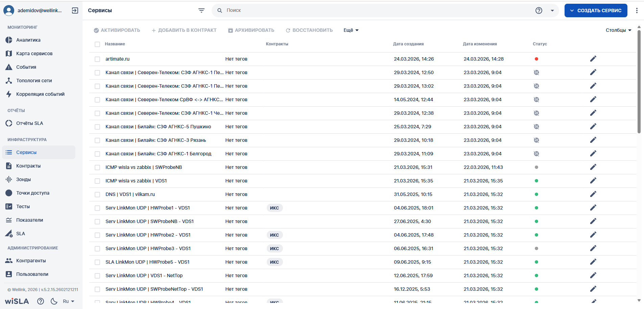Open search help question-mark icon
The image size is (644, 309).
tap(539, 10)
